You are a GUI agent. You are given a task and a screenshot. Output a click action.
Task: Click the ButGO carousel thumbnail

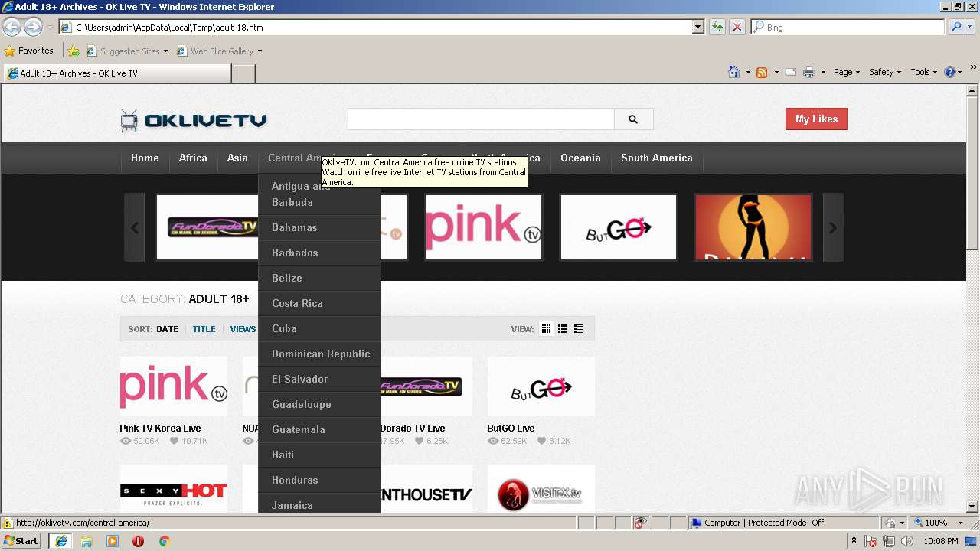pos(619,227)
